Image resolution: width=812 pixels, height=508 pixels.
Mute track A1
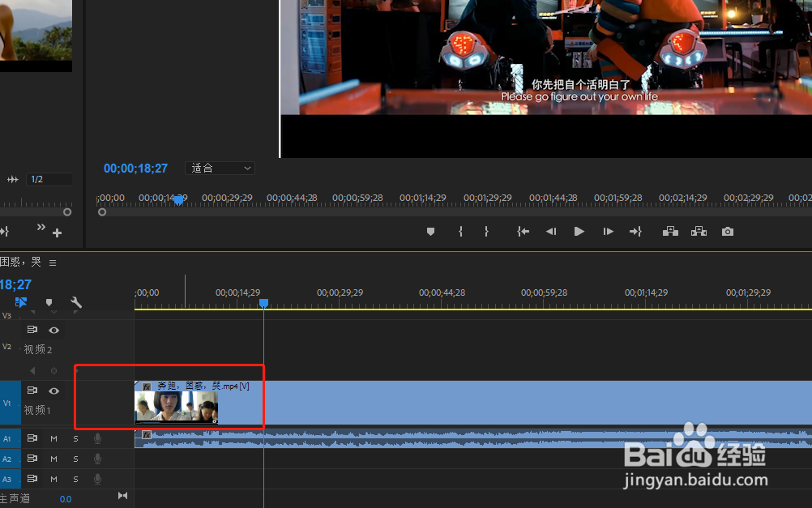pyautogui.click(x=53, y=438)
